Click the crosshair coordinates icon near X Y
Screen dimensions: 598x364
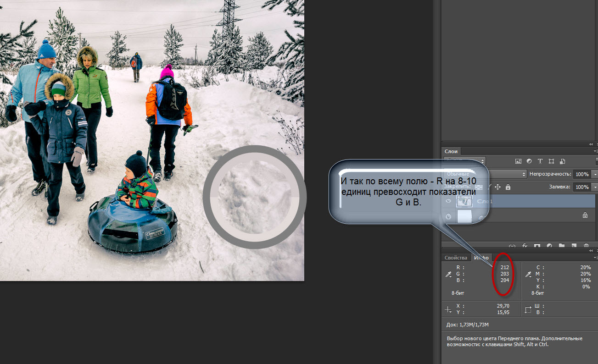[449, 309]
